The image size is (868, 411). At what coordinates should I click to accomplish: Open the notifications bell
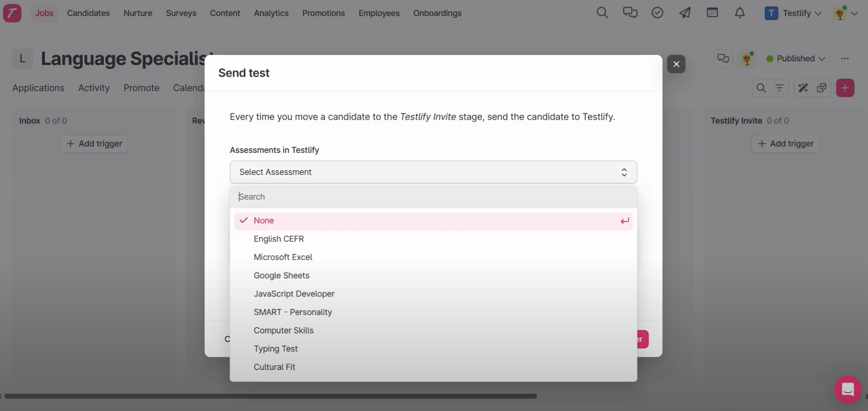click(x=740, y=13)
